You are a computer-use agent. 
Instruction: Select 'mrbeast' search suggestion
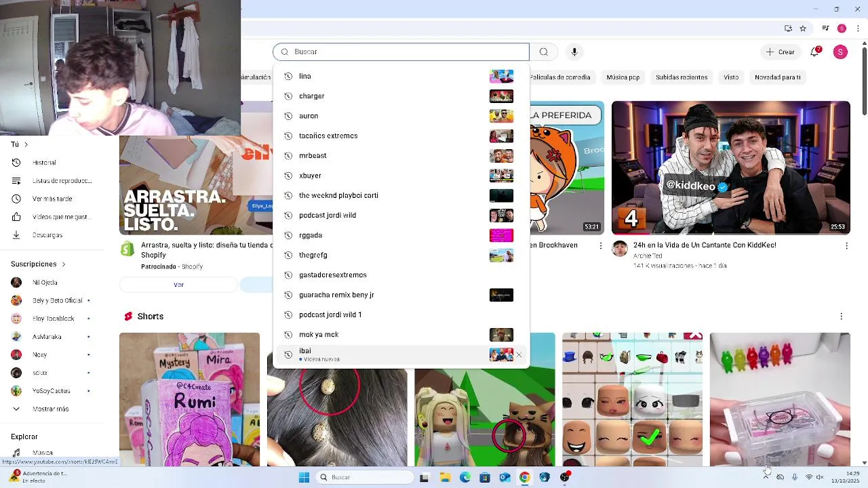point(401,156)
